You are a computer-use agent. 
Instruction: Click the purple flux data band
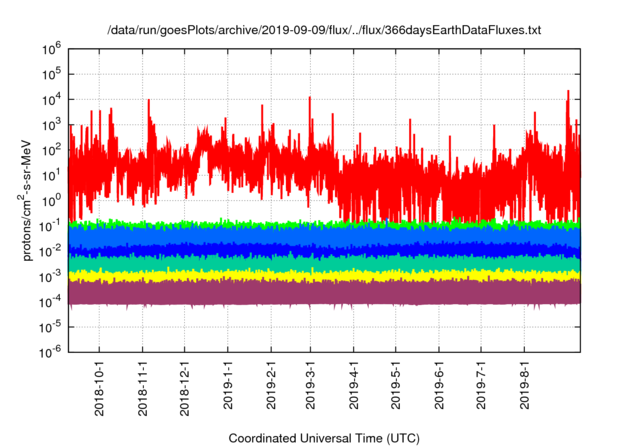(324, 293)
